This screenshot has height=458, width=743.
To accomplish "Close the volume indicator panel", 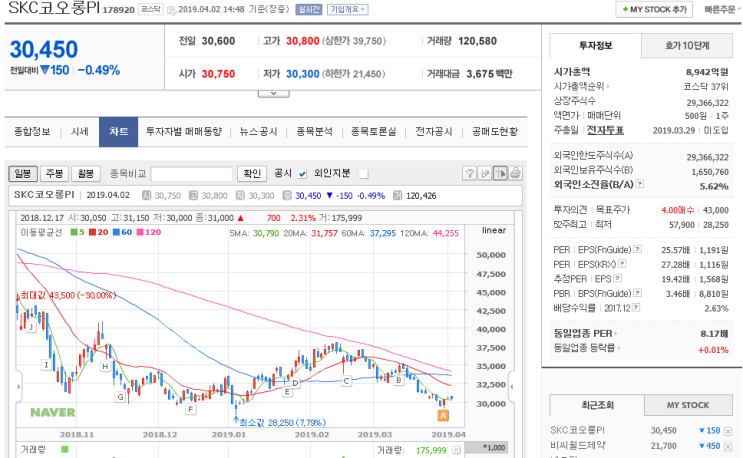I will tap(456, 450).
